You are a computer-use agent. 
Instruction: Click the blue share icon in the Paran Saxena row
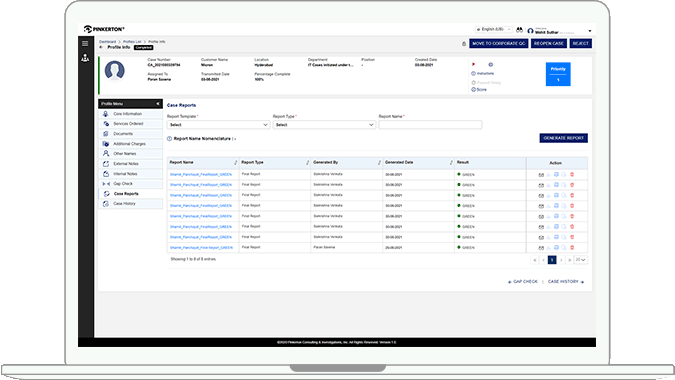coord(556,247)
